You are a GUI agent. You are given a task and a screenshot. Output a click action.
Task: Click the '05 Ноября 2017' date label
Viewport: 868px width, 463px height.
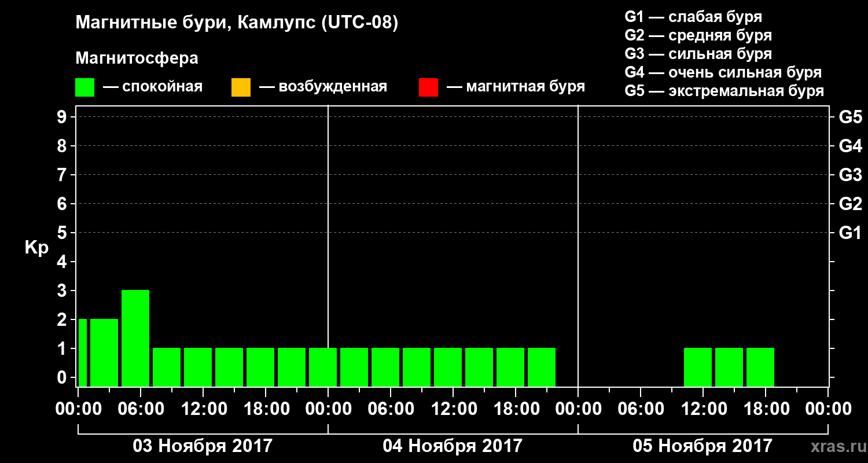703,446
